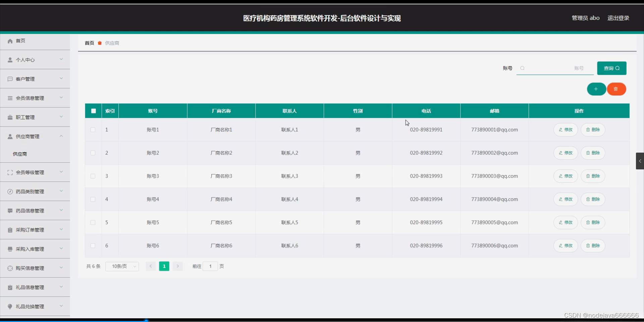
Task: Expand the 客户管理 chevron
Action: click(x=61, y=78)
